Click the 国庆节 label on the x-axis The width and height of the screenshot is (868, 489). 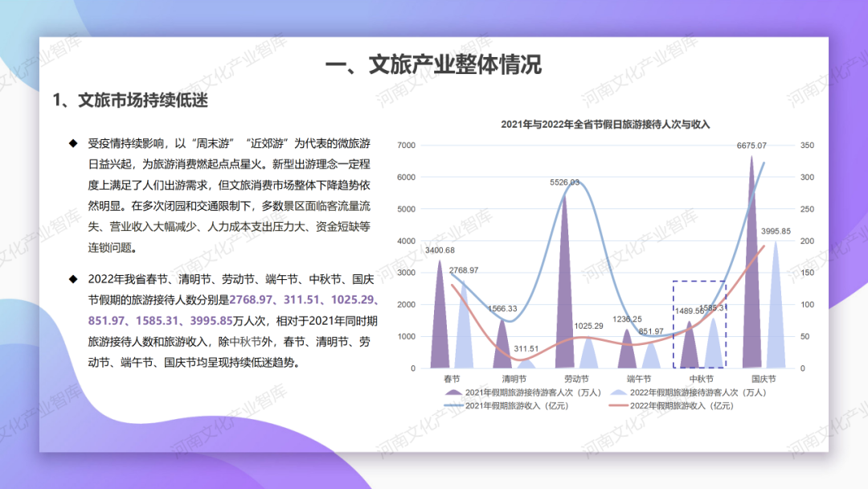pyautogui.click(x=763, y=379)
